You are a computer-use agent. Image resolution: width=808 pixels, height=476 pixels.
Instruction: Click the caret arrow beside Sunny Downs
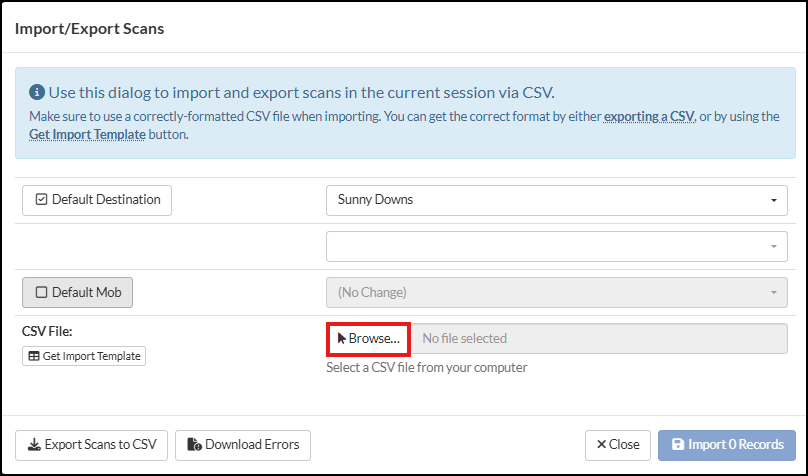tap(773, 201)
